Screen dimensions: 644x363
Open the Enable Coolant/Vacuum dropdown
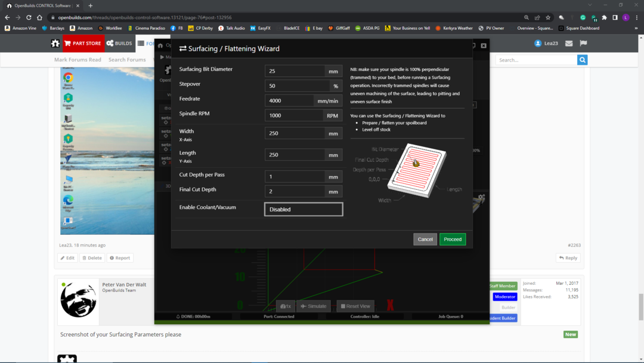[304, 209]
